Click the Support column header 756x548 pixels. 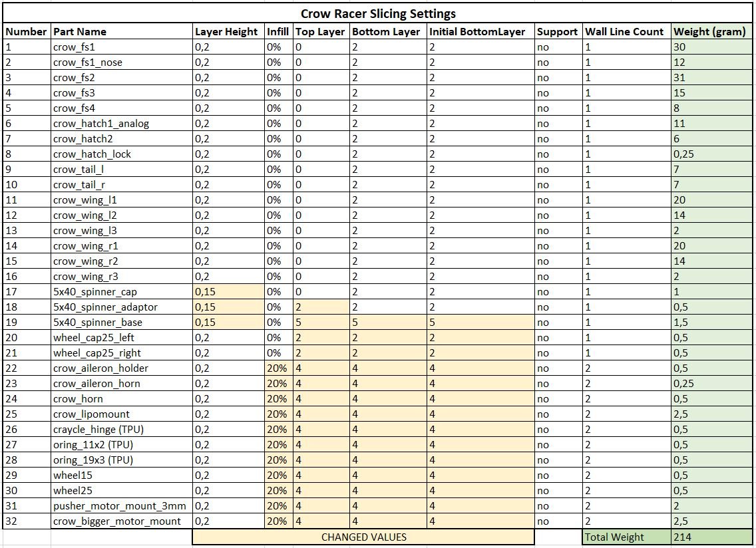(558, 31)
